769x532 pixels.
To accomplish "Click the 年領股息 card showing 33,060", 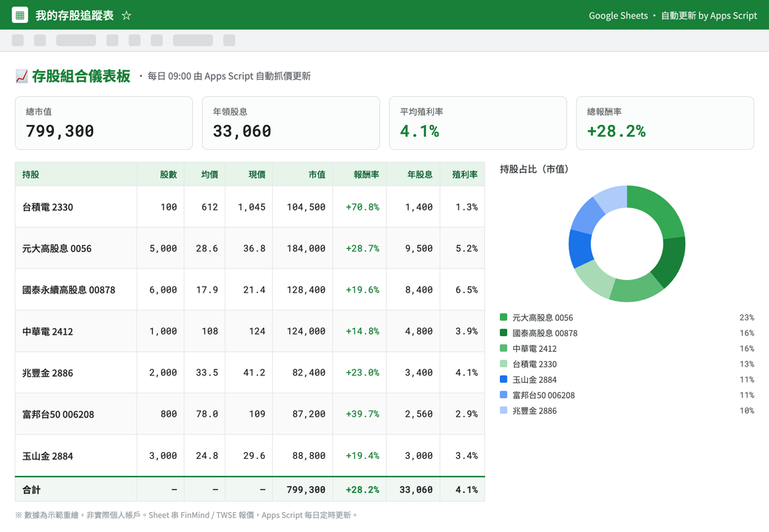I will pyautogui.click(x=291, y=123).
